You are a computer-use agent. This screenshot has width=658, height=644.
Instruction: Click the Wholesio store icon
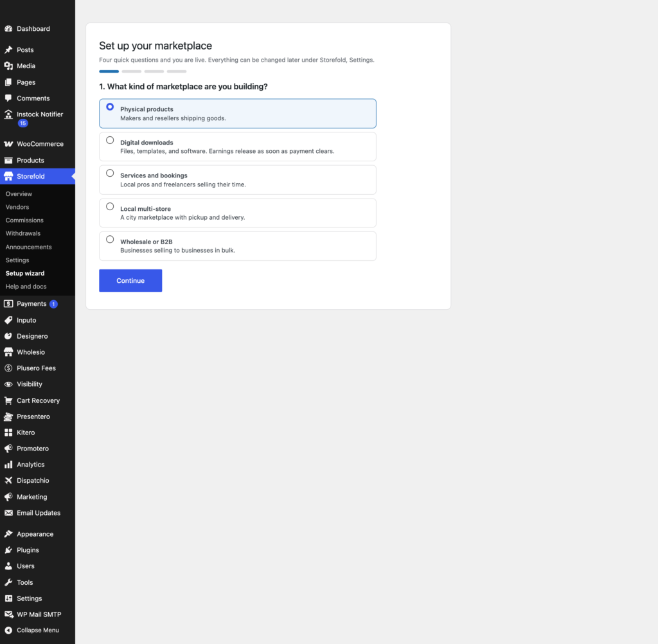(x=8, y=352)
